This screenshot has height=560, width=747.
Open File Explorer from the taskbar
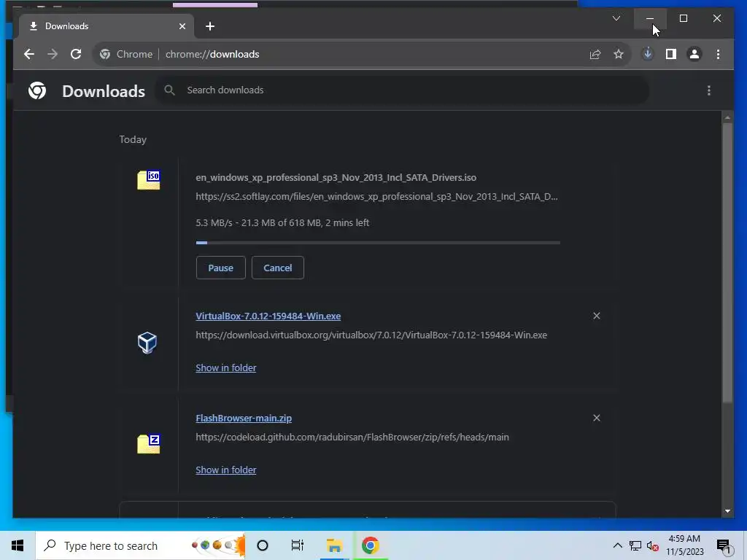pos(334,545)
